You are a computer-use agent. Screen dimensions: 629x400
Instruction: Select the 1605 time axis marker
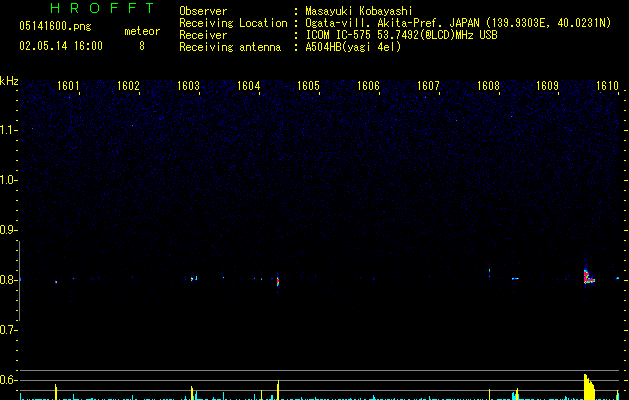click(308, 86)
